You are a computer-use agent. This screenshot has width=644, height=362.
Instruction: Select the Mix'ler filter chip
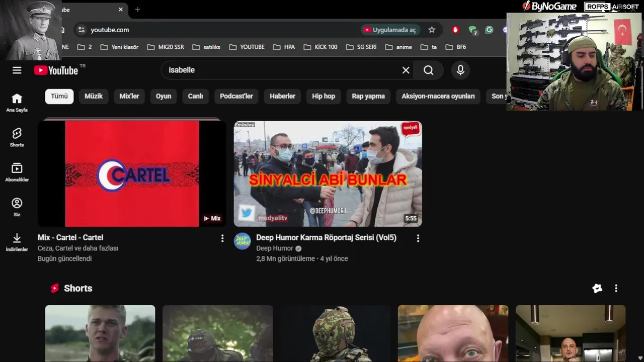129,96
